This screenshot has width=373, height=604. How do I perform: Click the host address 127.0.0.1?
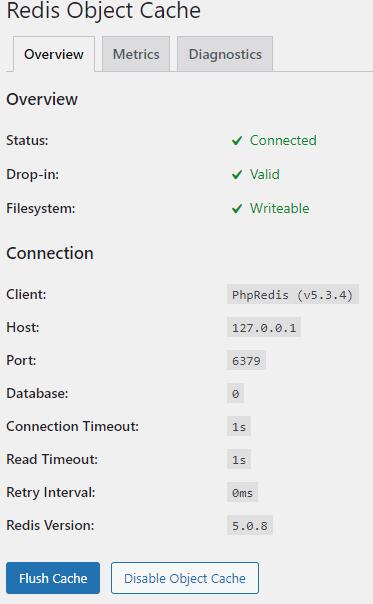point(264,328)
